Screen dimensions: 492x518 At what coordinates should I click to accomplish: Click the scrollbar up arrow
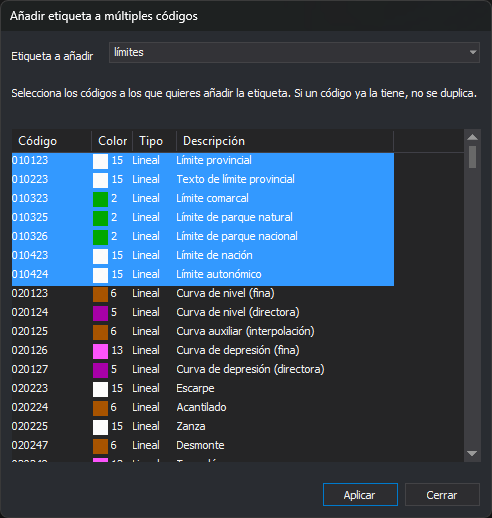472,137
